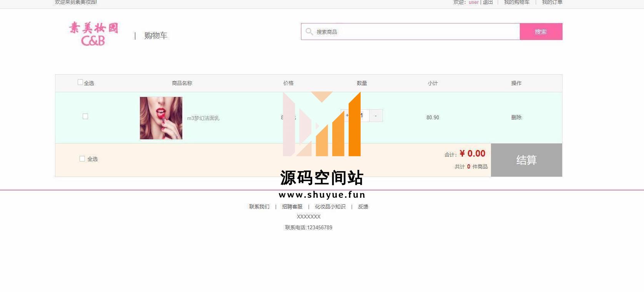Click the total amount ¥ 0.00
The height and width of the screenshot is (292, 644).
pyautogui.click(x=473, y=154)
